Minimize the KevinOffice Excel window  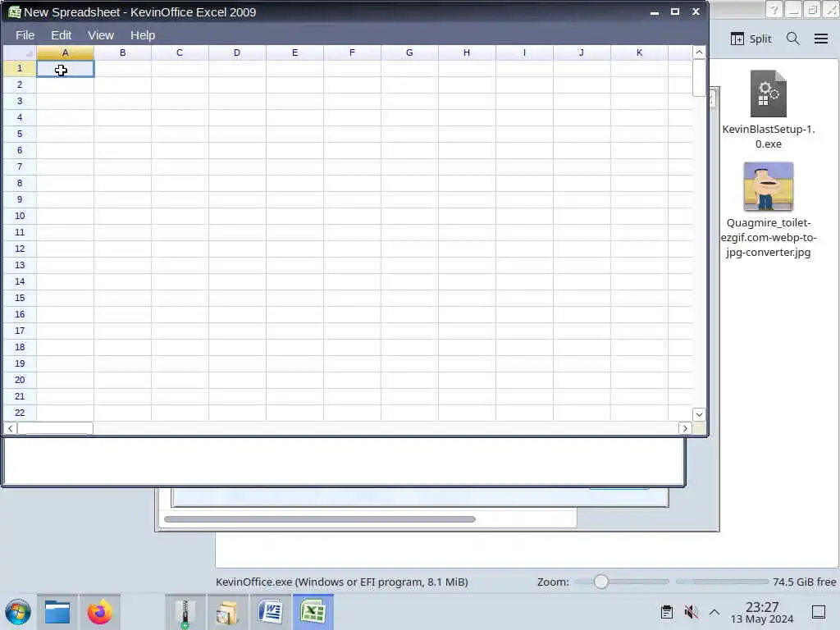tap(655, 11)
